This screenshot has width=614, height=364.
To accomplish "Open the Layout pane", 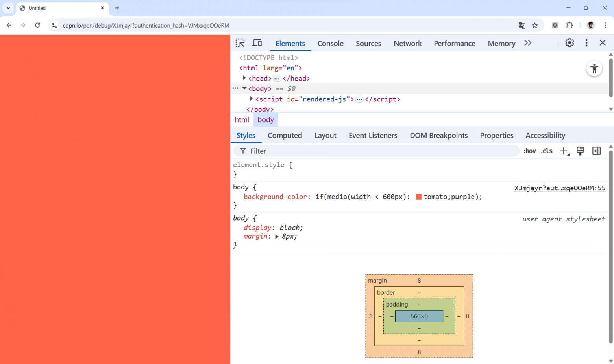I will tap(325, 136).
